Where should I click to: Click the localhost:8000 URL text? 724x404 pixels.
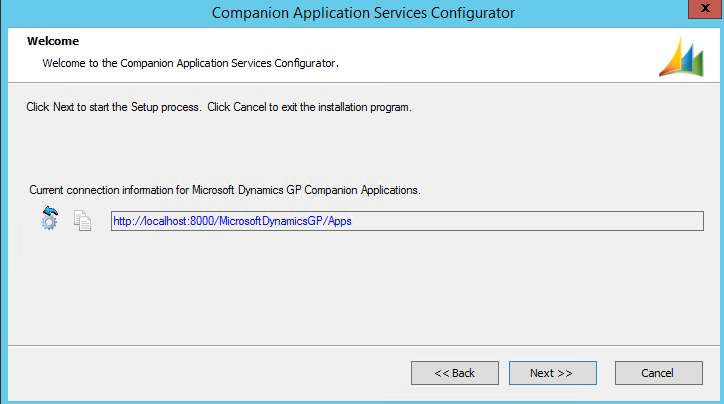coord(231,221)
